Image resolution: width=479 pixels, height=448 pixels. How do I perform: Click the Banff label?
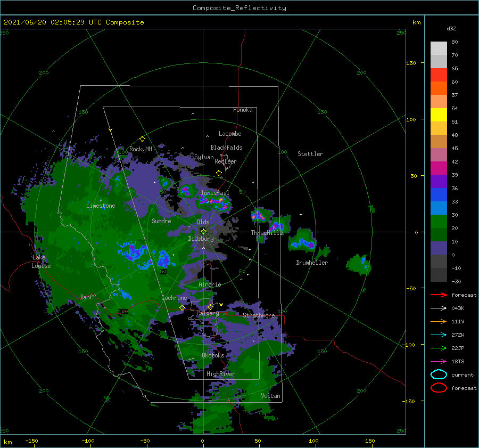(88, 297)
